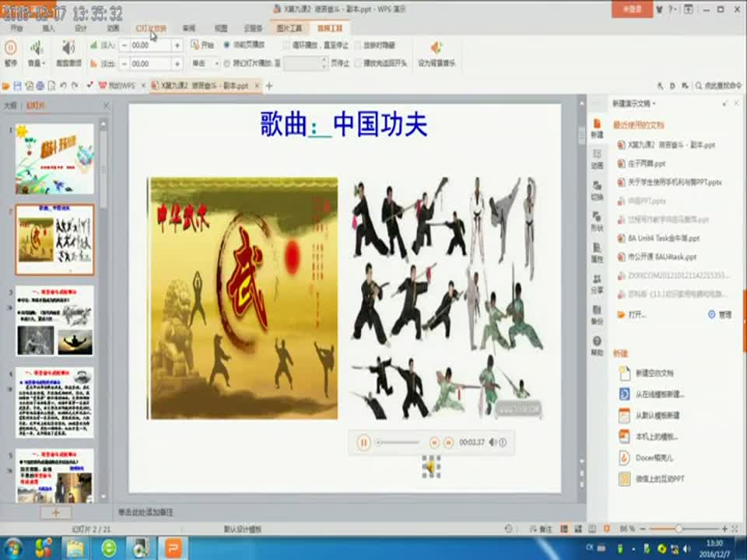Create a new blank document (新建空白文档)
Screen dimensions: 747x560
(x=654, y=373)
